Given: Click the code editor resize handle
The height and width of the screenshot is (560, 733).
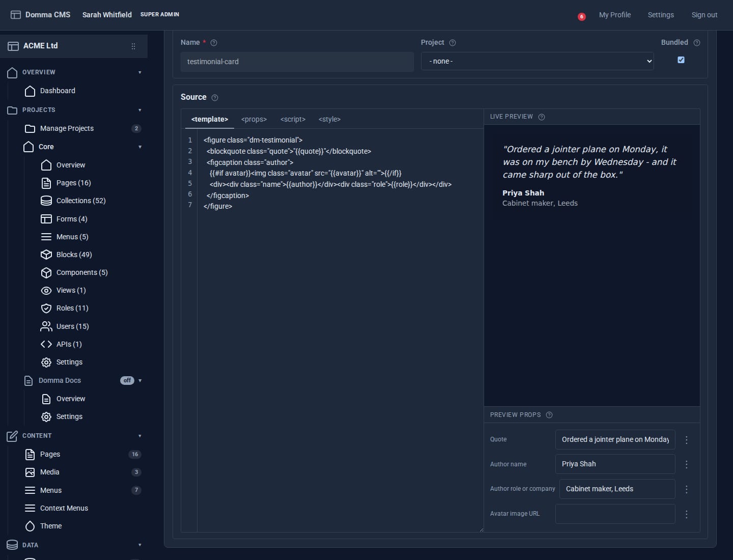Looking at the screenshot, I should [x=481, y=530].
